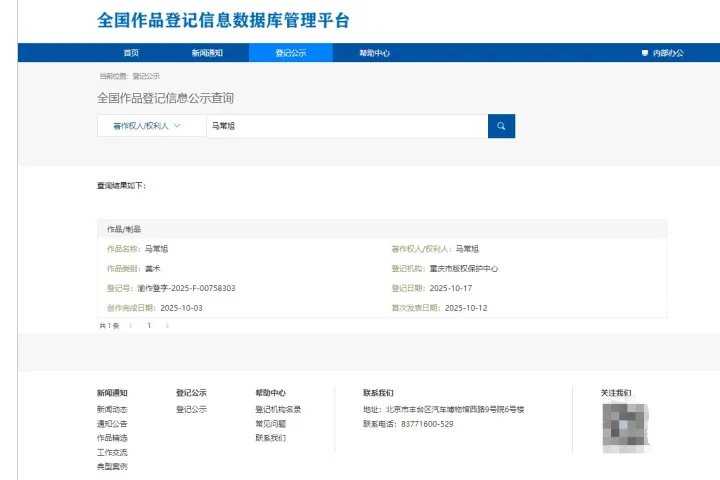The image size is (720, 480).
Task: Click contact phone 83771600-529
Action: pos(427,424)
